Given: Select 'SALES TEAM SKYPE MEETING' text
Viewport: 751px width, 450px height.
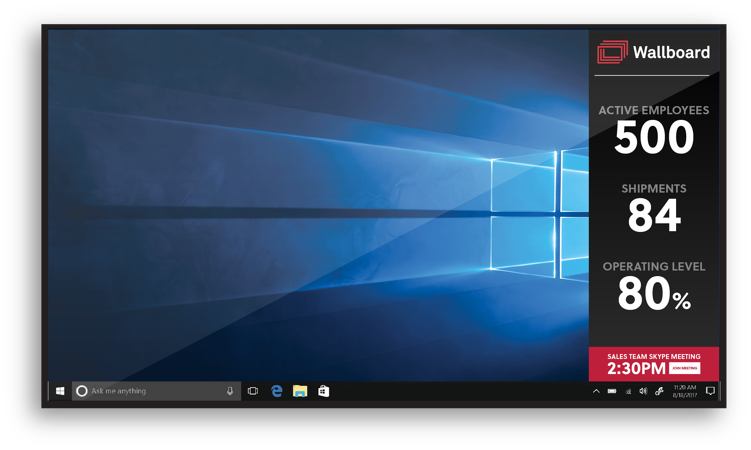Looking at the screenshot, I should (x=654, y=357).
